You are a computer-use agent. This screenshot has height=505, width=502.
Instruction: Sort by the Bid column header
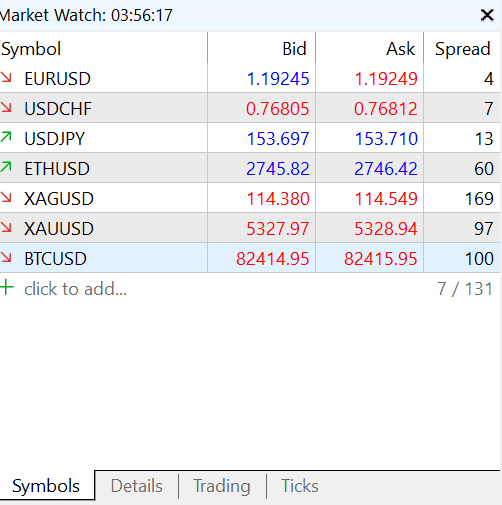point(262,49)
